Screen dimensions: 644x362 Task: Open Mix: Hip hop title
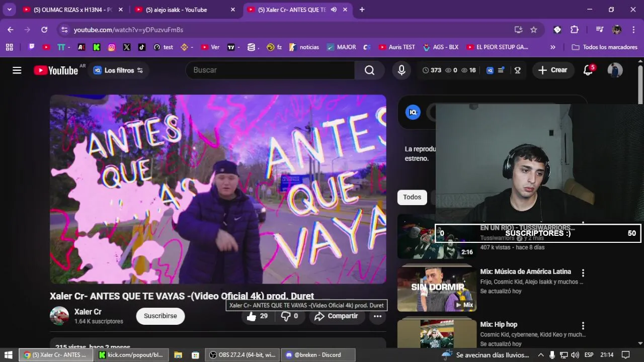[x=499, y=324]
